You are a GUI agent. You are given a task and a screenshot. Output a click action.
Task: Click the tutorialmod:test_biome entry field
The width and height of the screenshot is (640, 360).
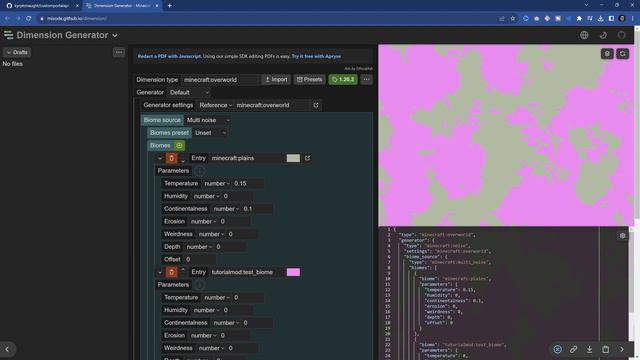pos(247,272)
